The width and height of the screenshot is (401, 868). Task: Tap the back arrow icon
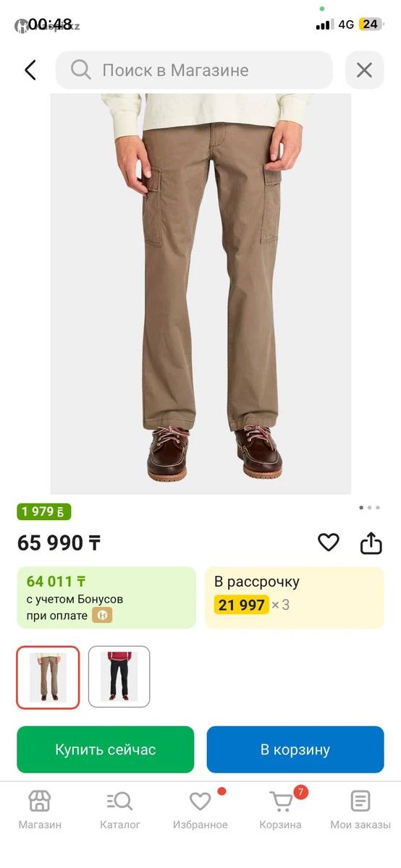click(x=30, y=70)
